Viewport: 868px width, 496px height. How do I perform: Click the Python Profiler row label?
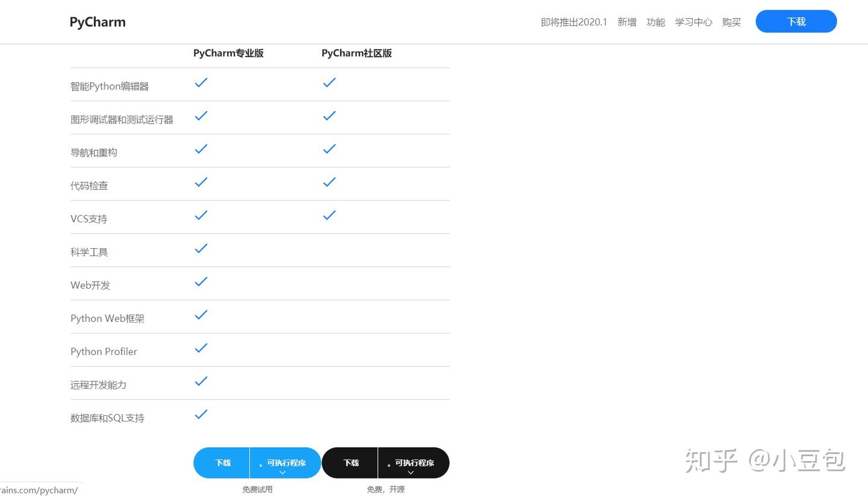click(x=104, y=351)
